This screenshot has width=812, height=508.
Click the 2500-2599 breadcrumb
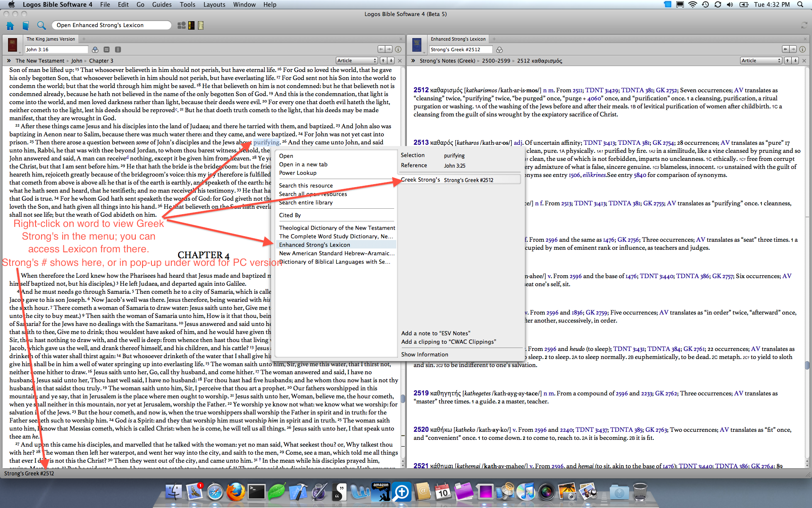496,61
